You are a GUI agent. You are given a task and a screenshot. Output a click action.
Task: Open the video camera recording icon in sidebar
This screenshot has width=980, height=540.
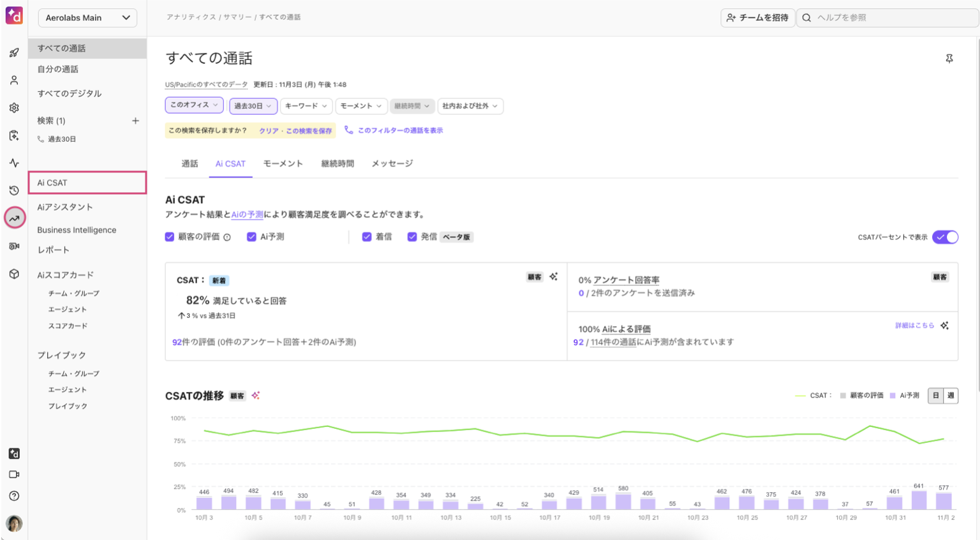coord(14,246)
